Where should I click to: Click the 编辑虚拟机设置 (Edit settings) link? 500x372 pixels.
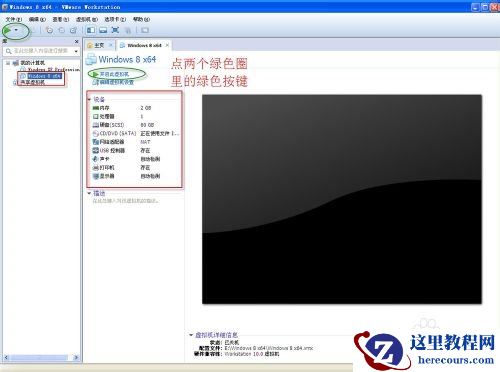click(x=117, y=82)
